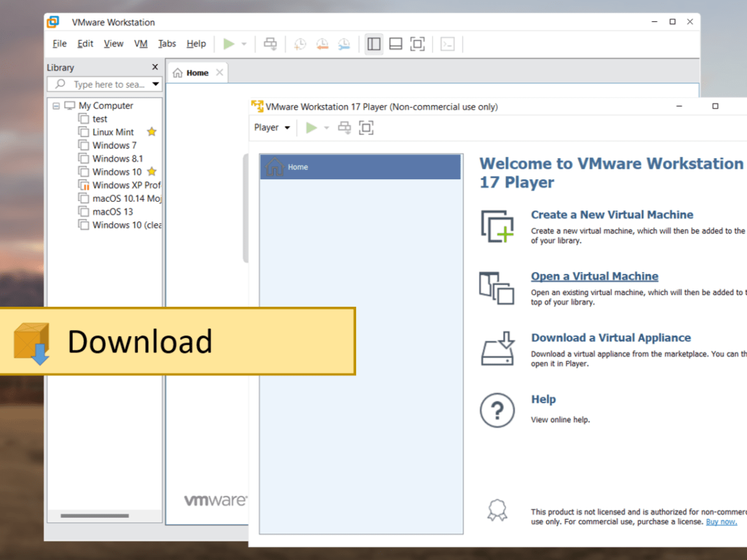Enter full screen mode from the Player toolbar
Viewport: 747px width, 560px height.
(366, 127)
